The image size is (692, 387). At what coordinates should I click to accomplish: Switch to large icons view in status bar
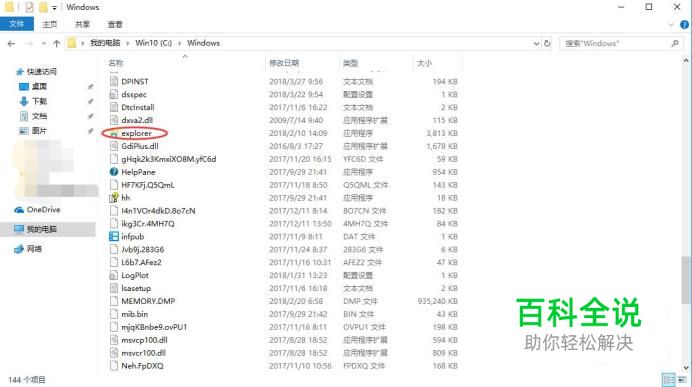point(682,379)
